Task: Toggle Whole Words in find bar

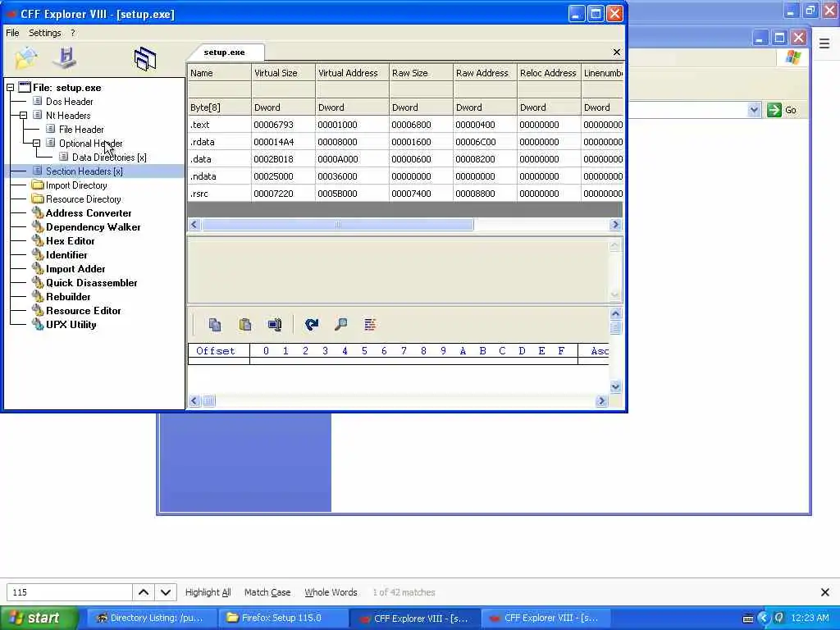Action: click(x=331, y=592)
